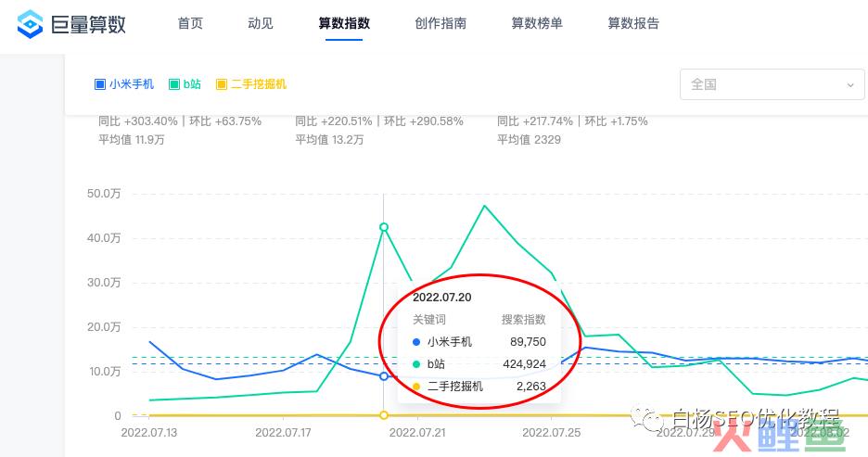This screenshot has width=868, height=457.
Task: Click the 2022.07.25 axis date label
Action: (552, 433)
